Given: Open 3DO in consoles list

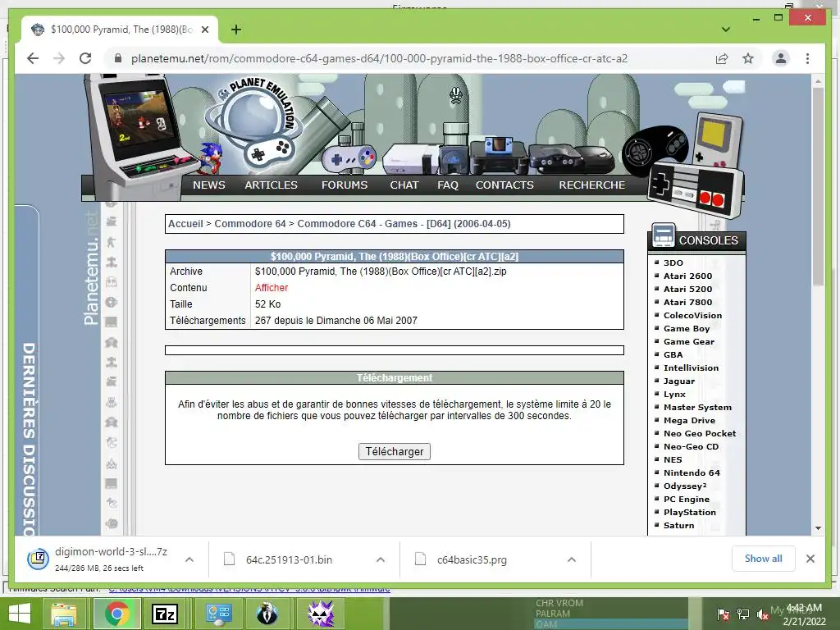Looking at the screenshot, I should 673,263.
